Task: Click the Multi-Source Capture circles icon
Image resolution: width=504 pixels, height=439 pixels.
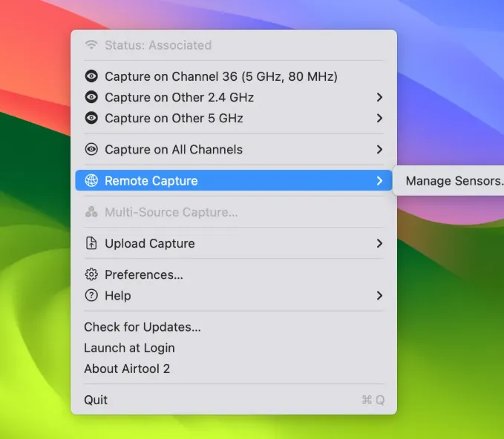Action: click(x=91, y=212)
